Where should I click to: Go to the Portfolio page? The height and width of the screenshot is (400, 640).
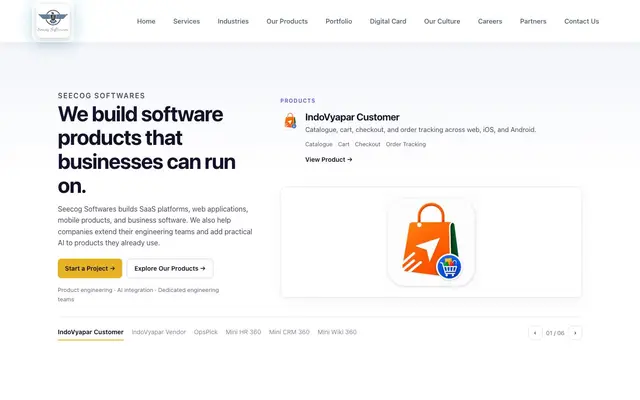point(339,21)
